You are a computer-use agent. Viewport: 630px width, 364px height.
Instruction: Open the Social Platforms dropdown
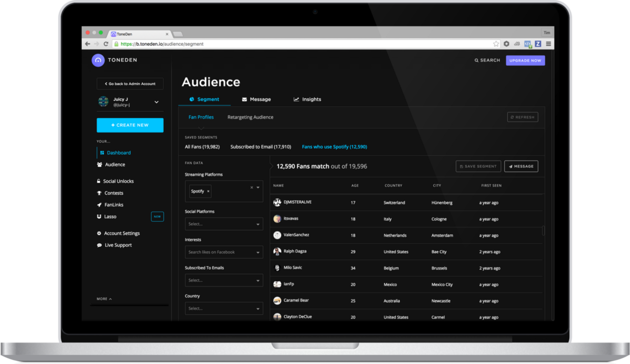point(224,224)
